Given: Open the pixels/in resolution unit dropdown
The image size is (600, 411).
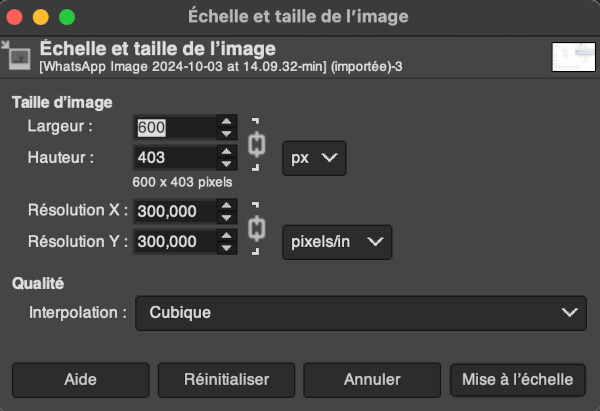Looking at the screenshot, I should pos(336,241).
